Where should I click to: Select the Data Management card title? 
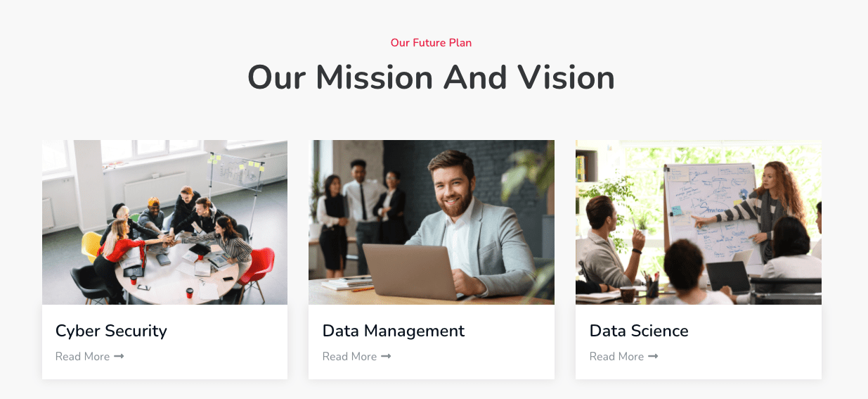click(394, 331)
